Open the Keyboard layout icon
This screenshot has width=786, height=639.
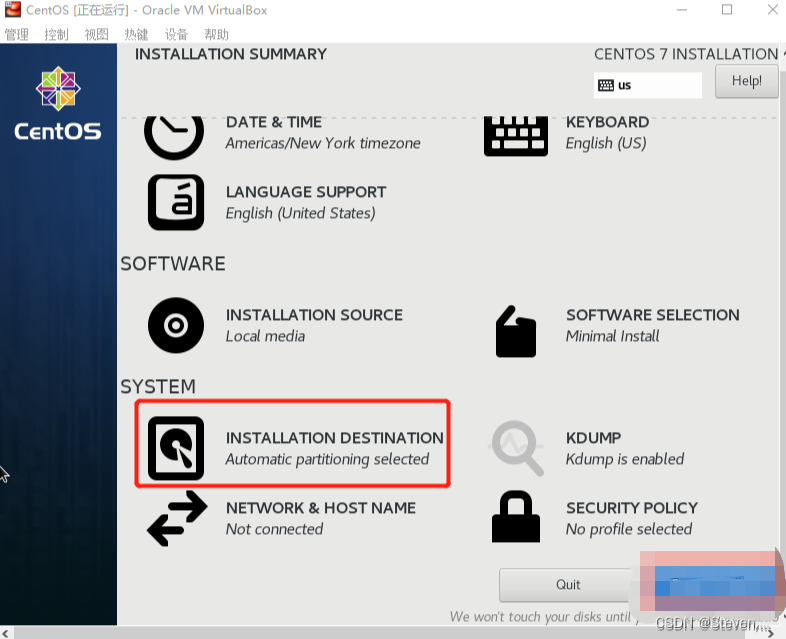tap(516, 136)
